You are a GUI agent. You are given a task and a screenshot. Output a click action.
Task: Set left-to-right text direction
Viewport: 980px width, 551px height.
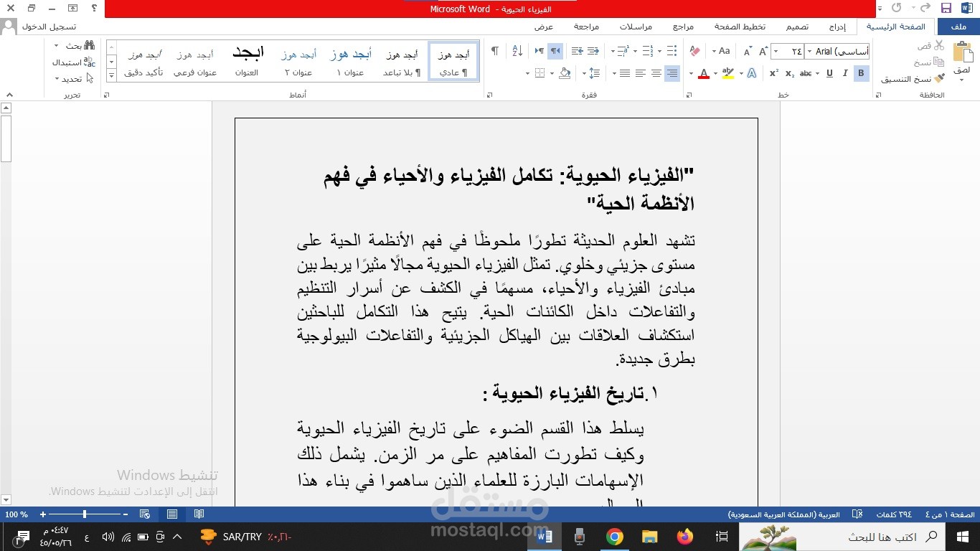(x=540, y=51)
